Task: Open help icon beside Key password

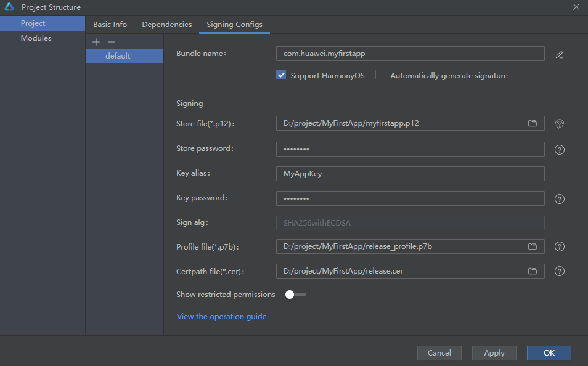Action: [560, 199]
